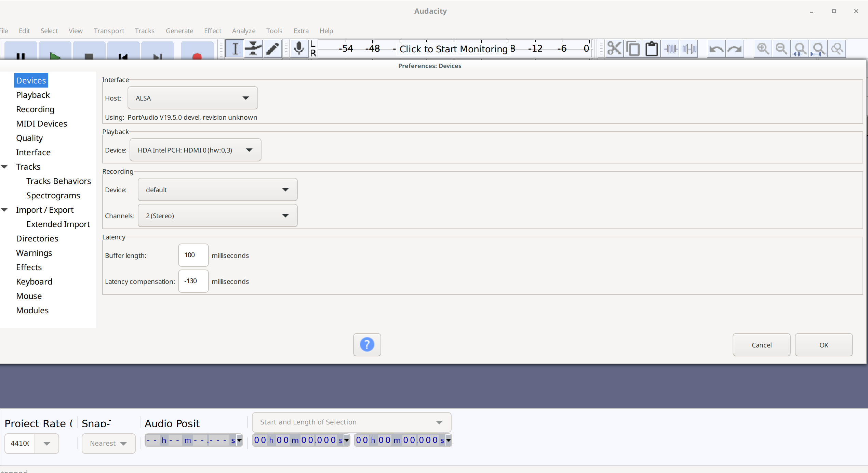This screenshot has height=473, width=868.
Task: Open the Playback Device dropdown
Action: tap(195, 150)
